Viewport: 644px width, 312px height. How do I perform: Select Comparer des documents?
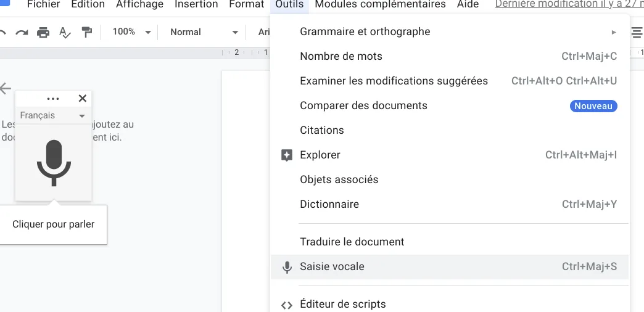click(x=450, y=105)
